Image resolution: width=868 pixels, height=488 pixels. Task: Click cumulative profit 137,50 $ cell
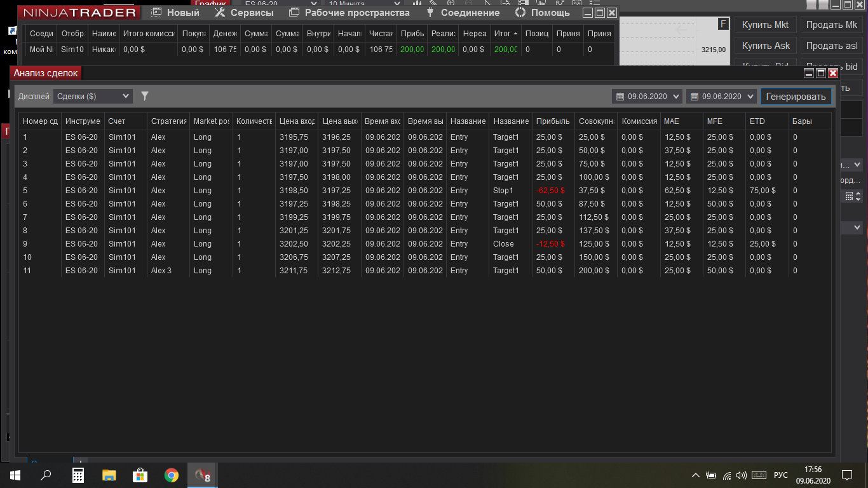coord(596,231)
